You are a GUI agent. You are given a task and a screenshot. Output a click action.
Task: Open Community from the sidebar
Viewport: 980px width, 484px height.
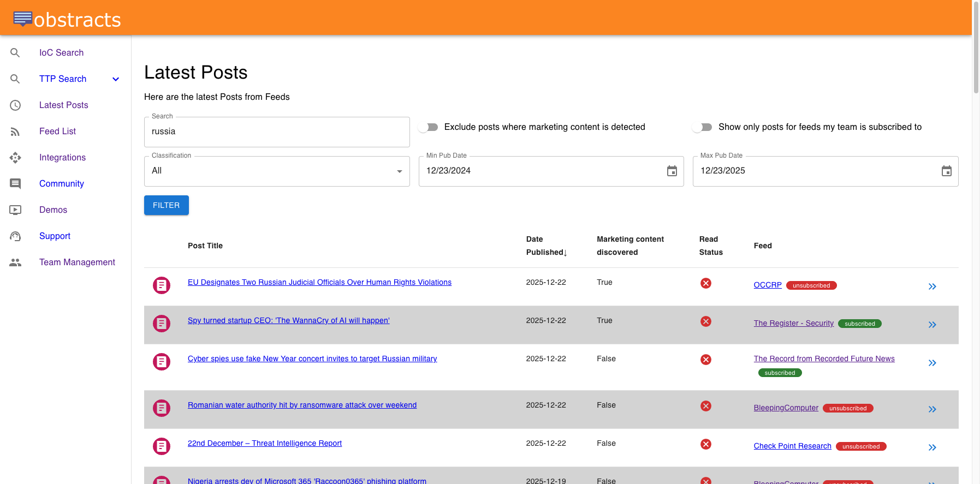pos(62,184)
